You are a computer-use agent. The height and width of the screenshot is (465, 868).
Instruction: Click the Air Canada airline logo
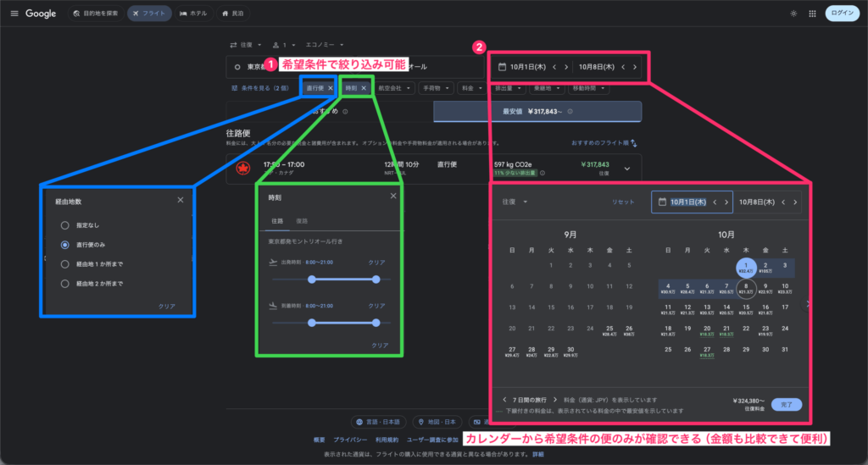coord(243,168)
